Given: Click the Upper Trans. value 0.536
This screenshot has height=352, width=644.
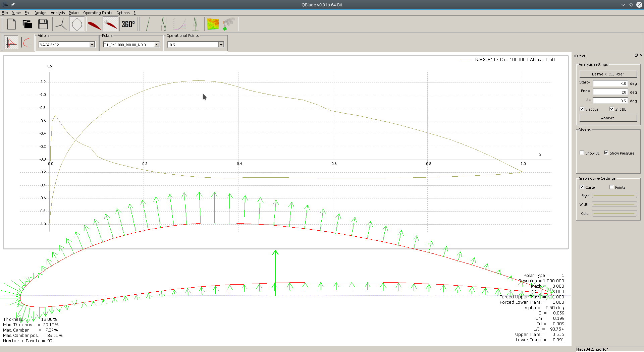Looking at the screenshot, I should coord(558,334).
